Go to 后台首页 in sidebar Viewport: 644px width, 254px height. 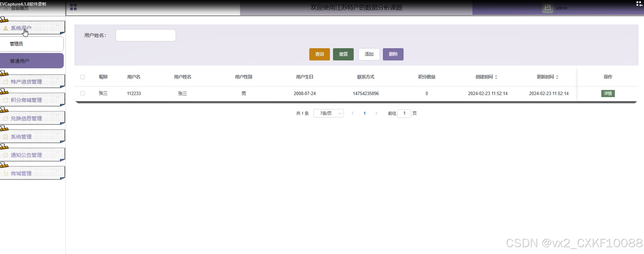[19, 8]
